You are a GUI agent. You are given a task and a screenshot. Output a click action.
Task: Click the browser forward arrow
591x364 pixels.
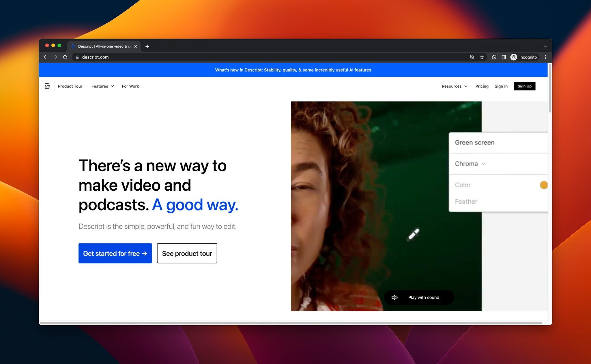click(x=55, y=57)
